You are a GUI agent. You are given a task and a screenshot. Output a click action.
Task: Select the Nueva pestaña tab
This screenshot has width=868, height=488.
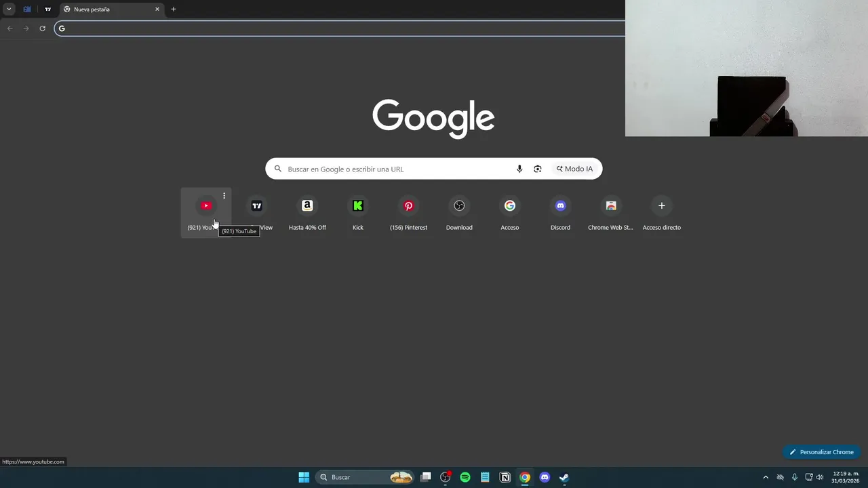click(x=111, y=9)
